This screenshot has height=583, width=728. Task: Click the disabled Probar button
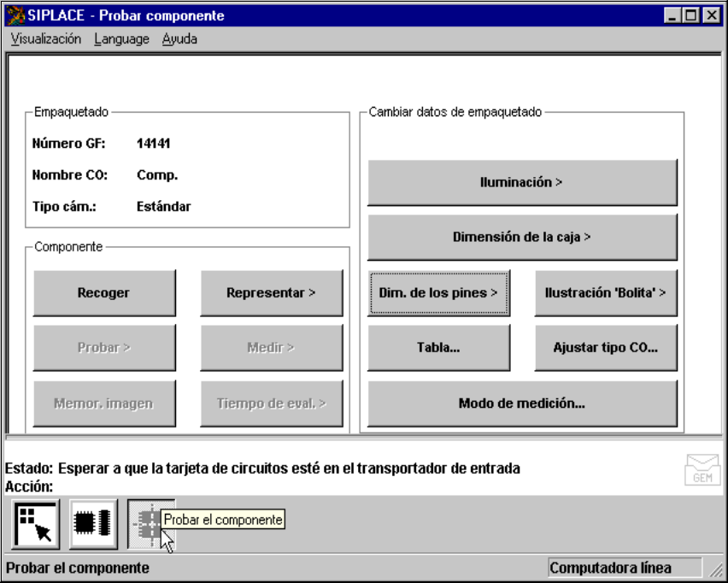pos(104,347)
